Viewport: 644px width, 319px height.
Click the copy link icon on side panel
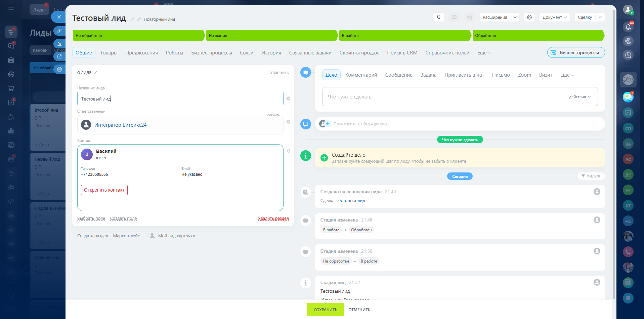[x=59, y=31]
